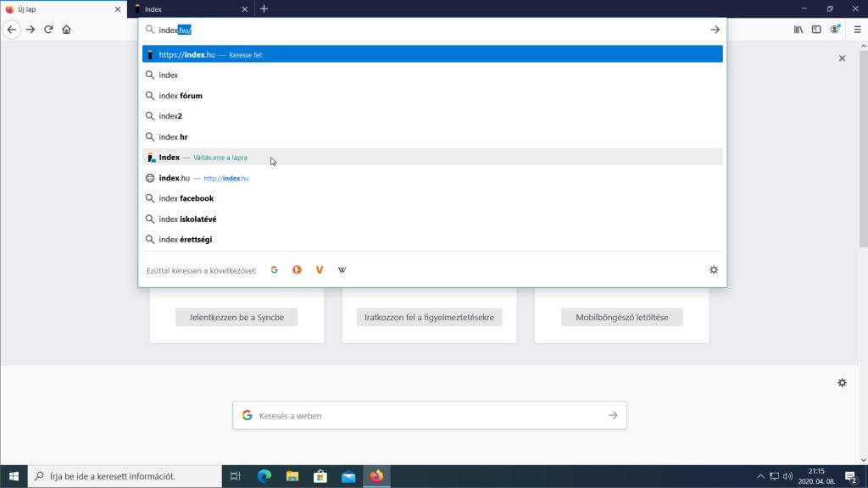Click the Windows taskbar search field
This screenshot has height=488, width=868.
click(x=125, y=476)
